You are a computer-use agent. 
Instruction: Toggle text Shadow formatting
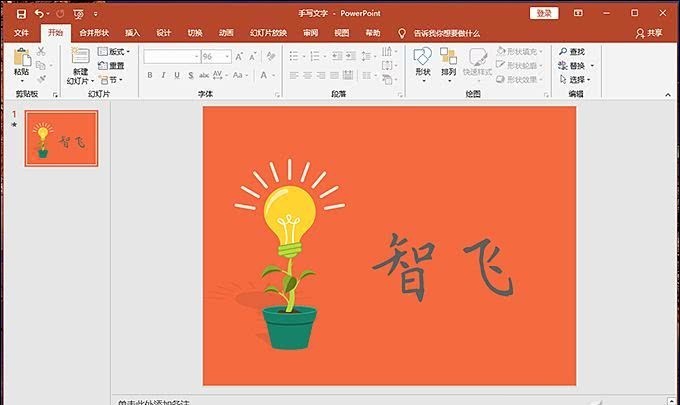click(191, 75)
